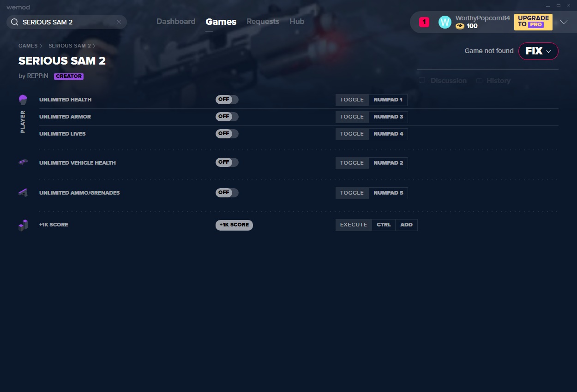This screenshot has height=392, width=577.
Task: Open the account menu chevron
Action: pos(564,22)
